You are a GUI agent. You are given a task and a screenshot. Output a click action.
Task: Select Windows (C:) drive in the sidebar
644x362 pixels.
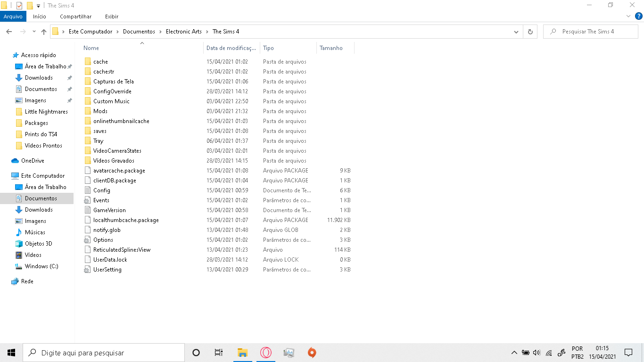point(41,266)
